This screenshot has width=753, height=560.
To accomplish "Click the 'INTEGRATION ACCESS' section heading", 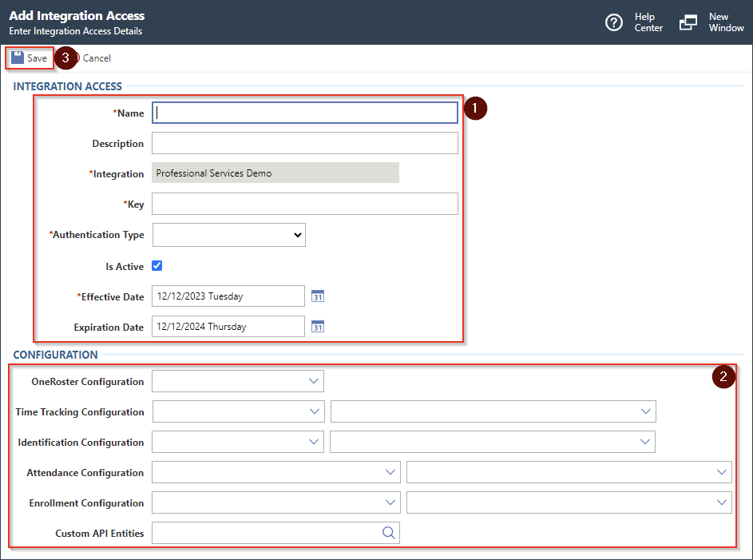I will 67,86.
